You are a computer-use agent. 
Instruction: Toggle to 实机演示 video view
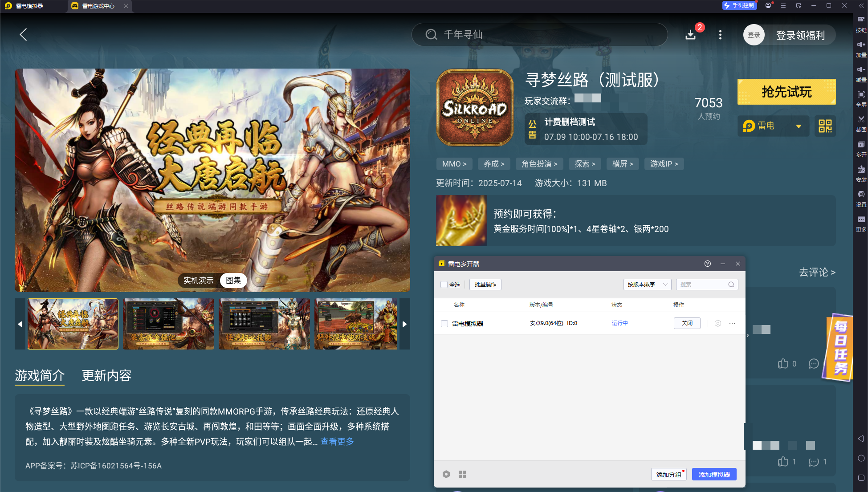(199, 281)
